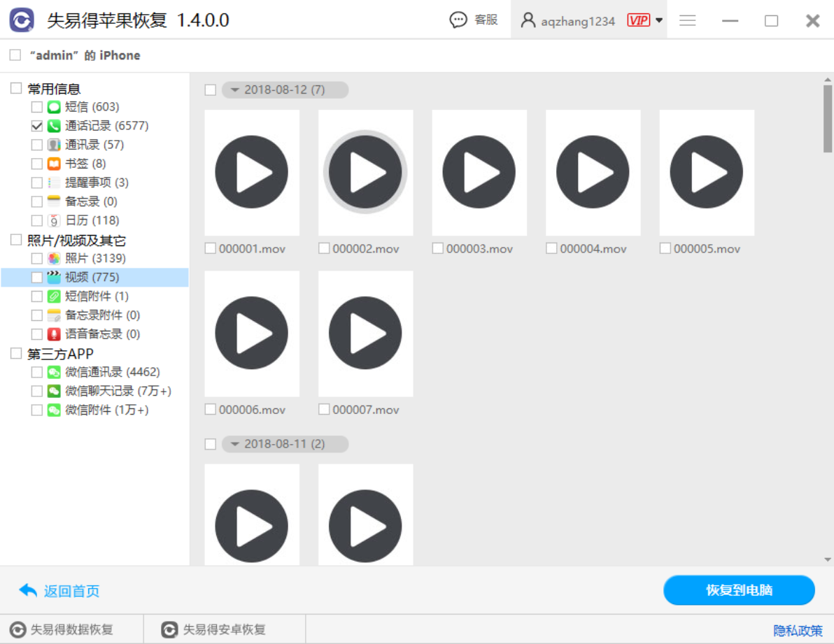This screenshot has height=644, width=834.
Task: Uncheck the 通话记录 checkbox
Action: [x=36, y=126]
